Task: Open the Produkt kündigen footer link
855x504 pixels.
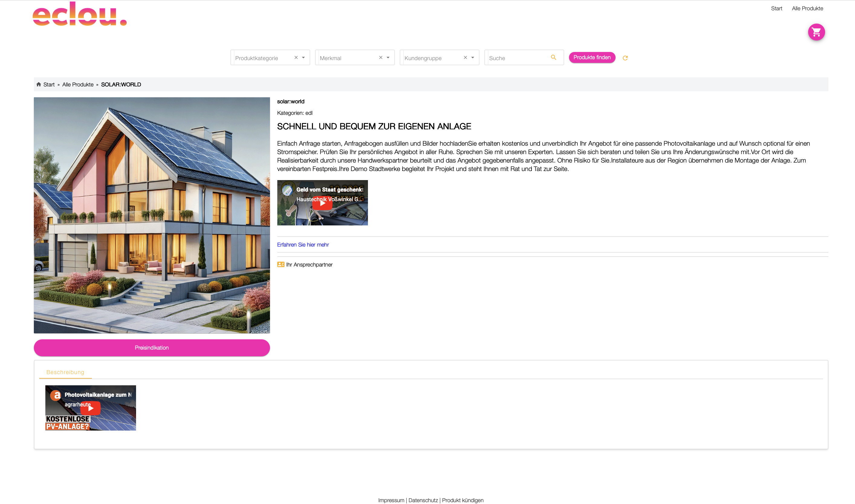Action: [x=463, y=500]
